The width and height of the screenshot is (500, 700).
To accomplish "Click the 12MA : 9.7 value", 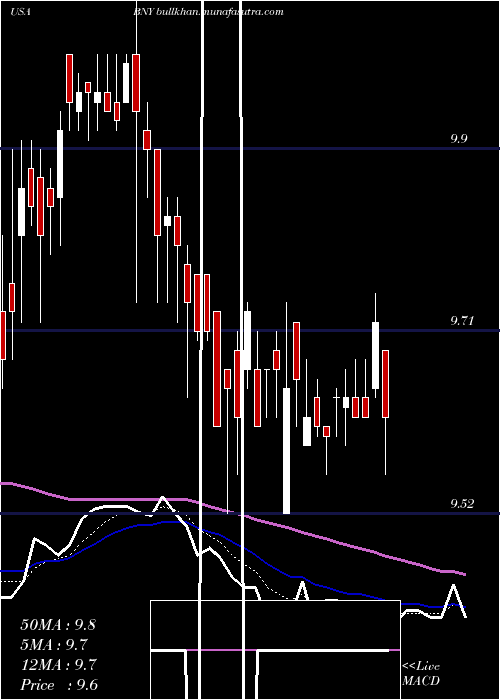I will (58, 665).
